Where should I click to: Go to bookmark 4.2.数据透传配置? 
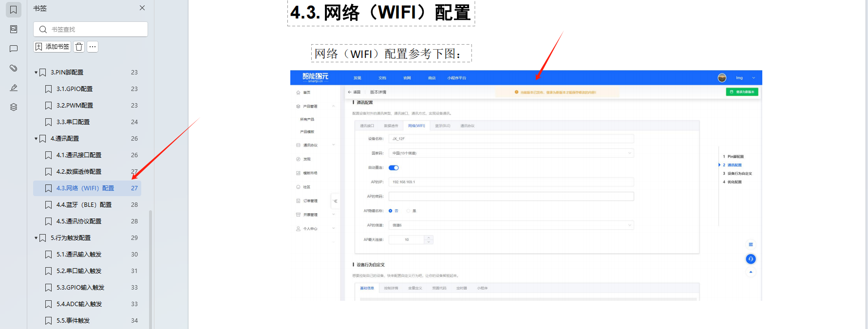pyautogui.click(x=79, y=171)
